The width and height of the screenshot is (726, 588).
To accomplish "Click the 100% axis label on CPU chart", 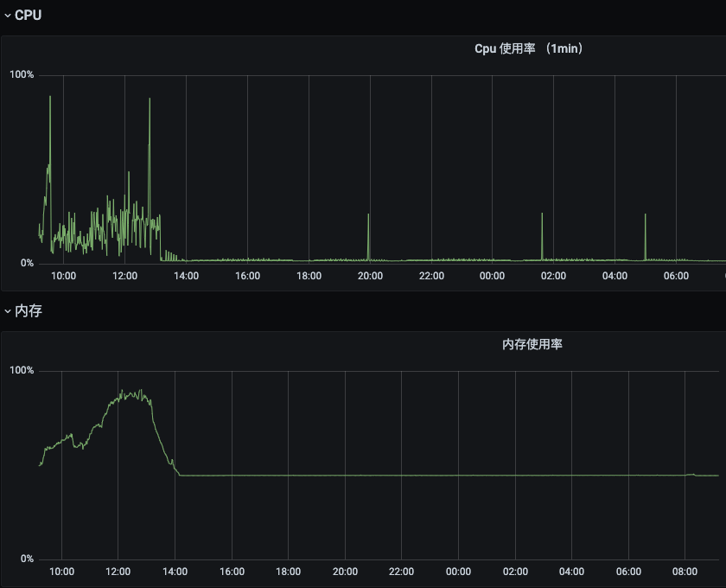I will (x=22, y=74).
